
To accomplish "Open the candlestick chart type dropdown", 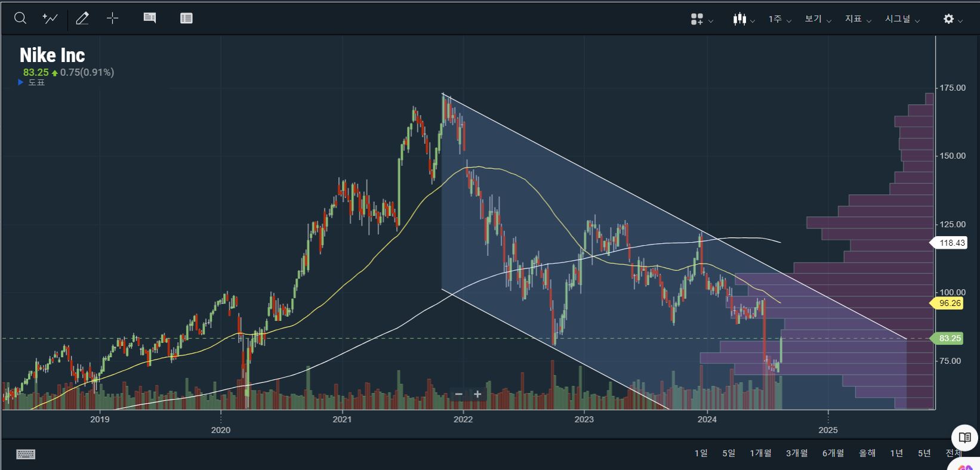I will pos(744,20).
